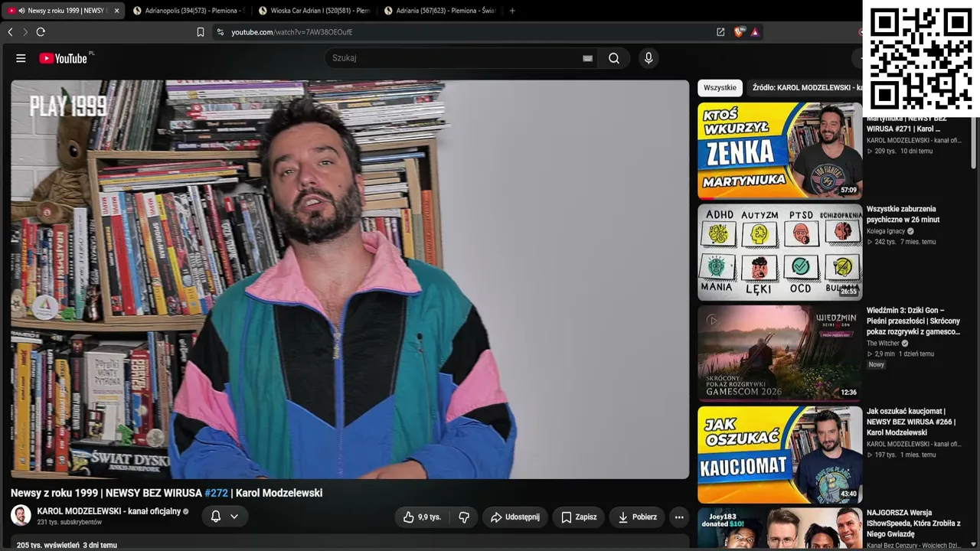Switch to the Adriania (567|623) tab
Screen dimensions: 980x551
click(x=439, y=11)
